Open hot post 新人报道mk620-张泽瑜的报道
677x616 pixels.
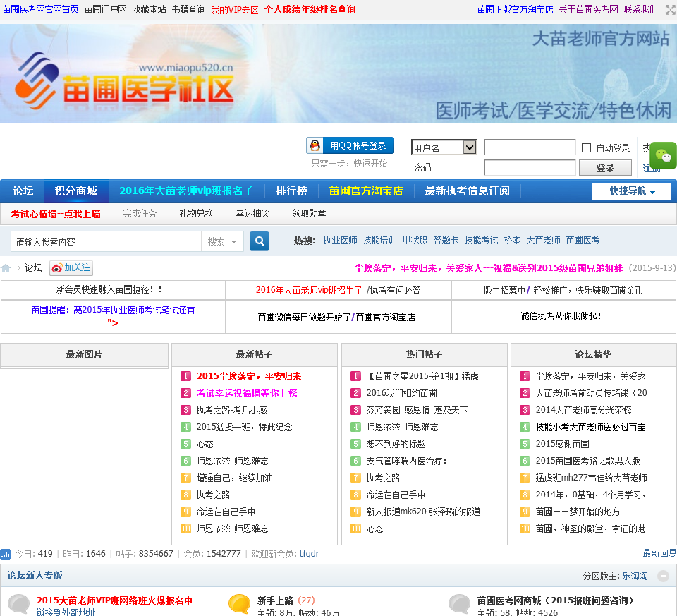423,512
